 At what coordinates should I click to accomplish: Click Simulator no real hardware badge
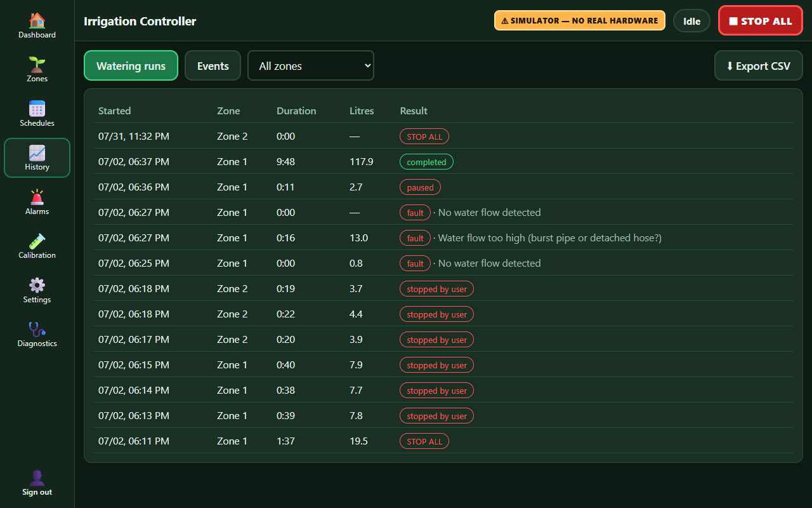(580, 20)
